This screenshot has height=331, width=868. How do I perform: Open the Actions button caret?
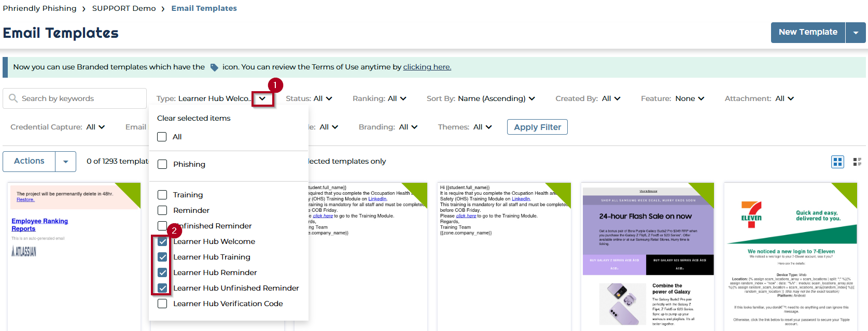coord(65,162)
